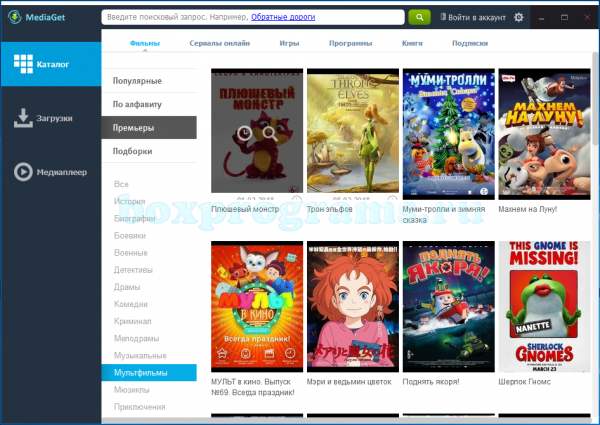The height and width of the screenshot is (425, 600).
Task: Open the Трон эльфов poster
Action: [x=353, y=130]
